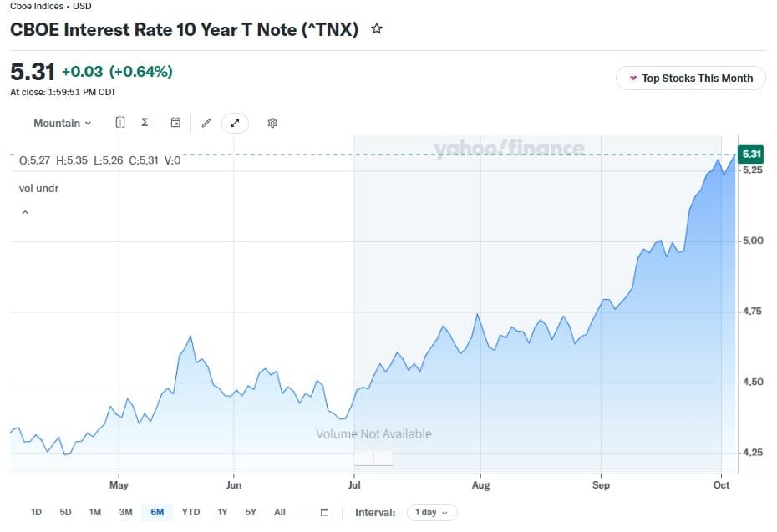Click Top Stocks This Month button
The width and height of the screenshot is (777, 532).
pyautogui.click(x=690, y=79)
